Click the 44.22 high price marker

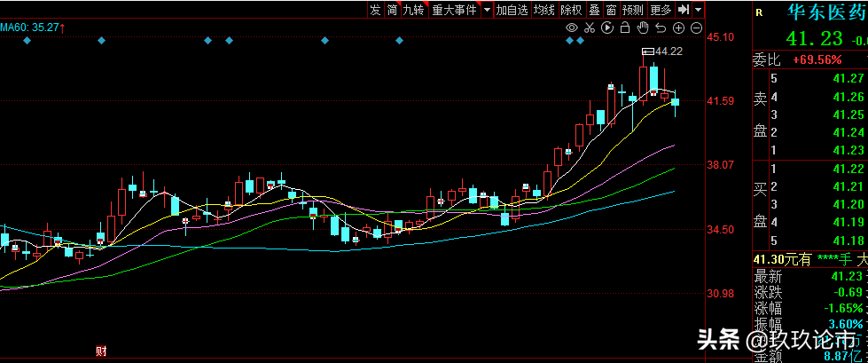click(669, 51)
